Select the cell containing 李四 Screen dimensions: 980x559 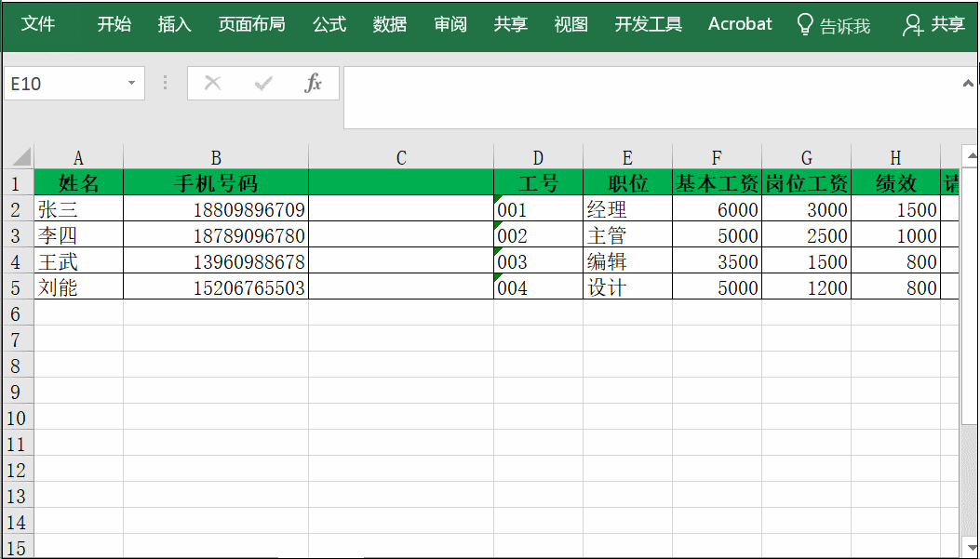pos(79,234)
